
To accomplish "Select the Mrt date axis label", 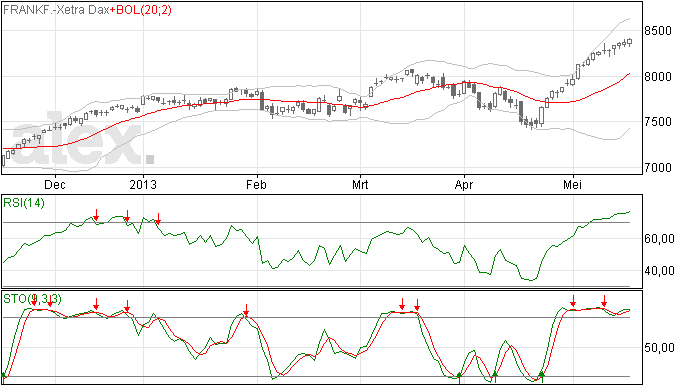I will coord(360,184).
